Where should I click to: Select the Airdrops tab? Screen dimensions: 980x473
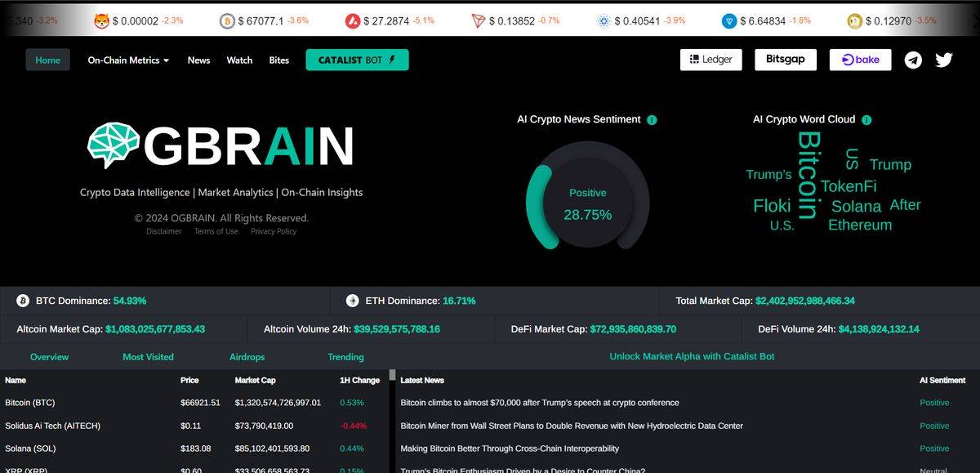click(247, 357)
